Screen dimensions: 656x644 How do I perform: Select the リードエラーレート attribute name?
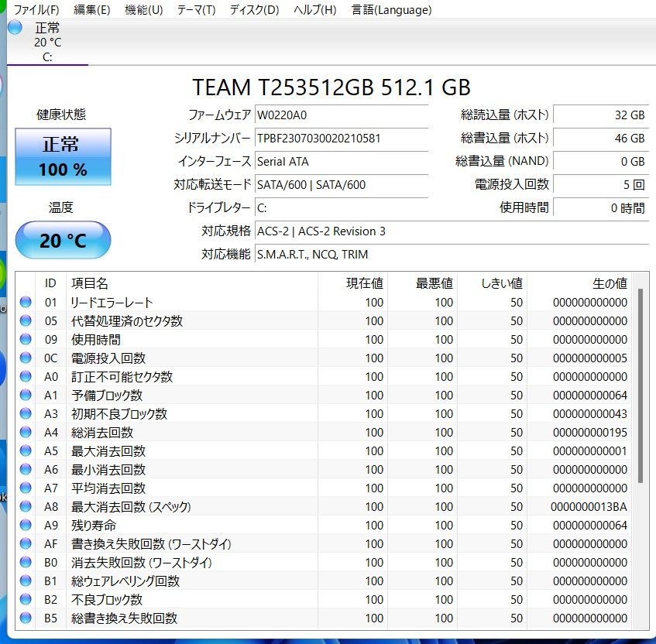112,303
